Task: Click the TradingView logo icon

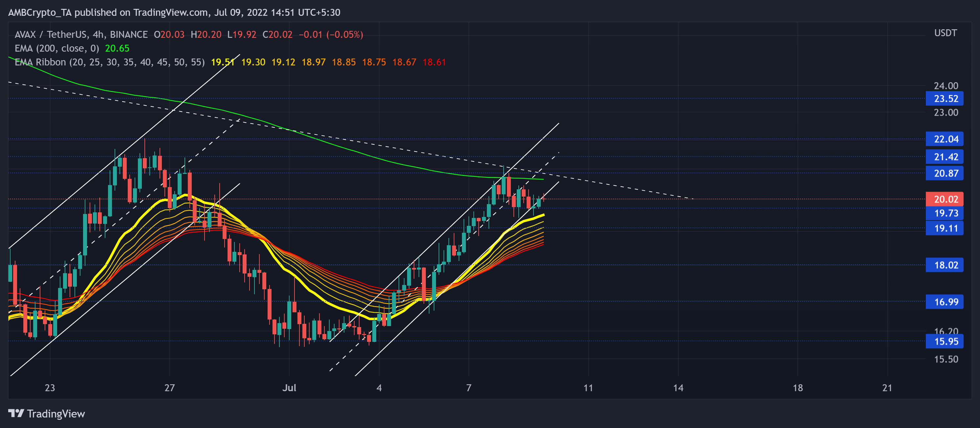Action: pyautogui.click(x=16, y=413)
